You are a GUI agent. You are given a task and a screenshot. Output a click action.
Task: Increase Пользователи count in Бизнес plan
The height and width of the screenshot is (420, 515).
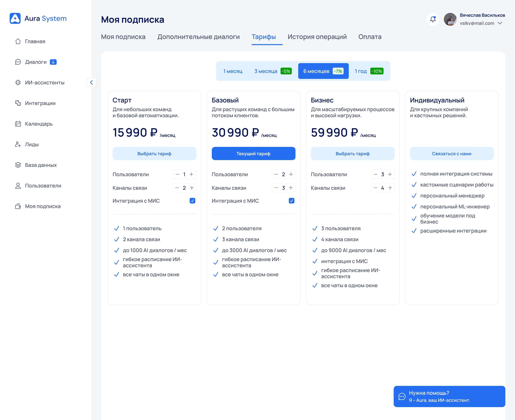click(x=390, y=174)
